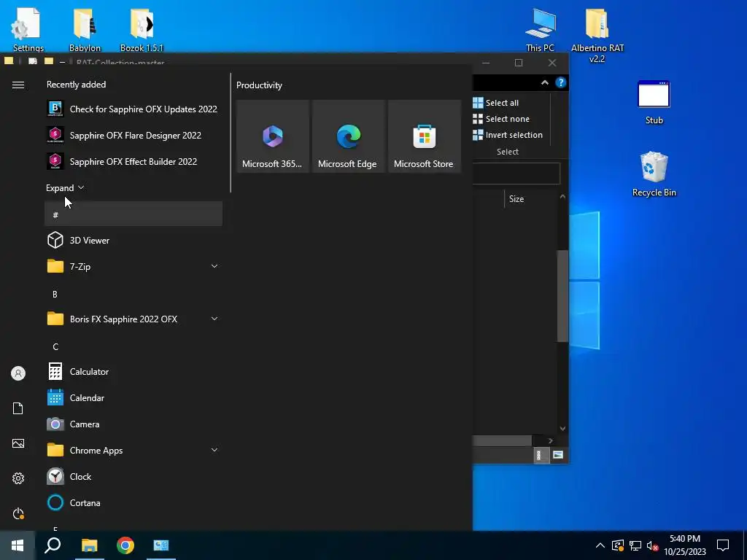Click Explorer horizontal scroll right arrow
747x560 pixels.
point(550,440)
